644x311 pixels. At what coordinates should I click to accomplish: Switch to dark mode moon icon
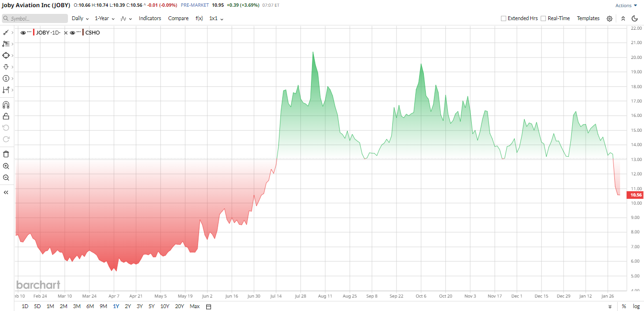pyautogui.click(x=635, y=19)
